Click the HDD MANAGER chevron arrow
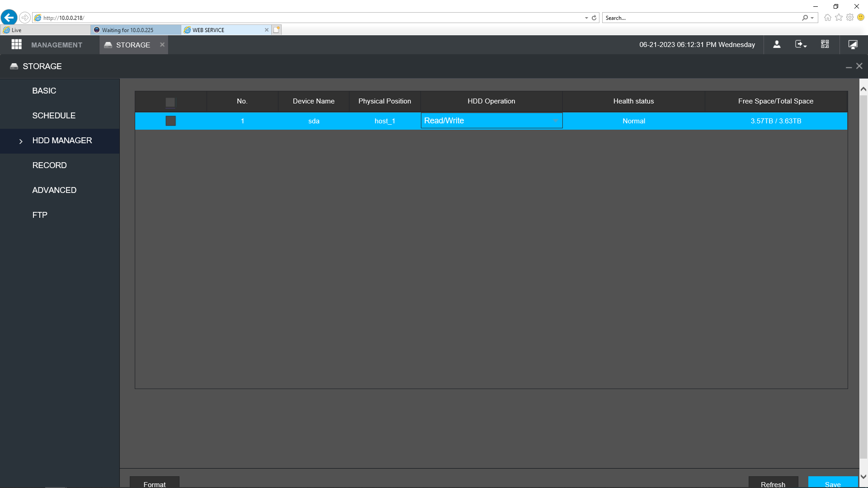Viewport: 868px width, 488px height. tap(21, 141)
